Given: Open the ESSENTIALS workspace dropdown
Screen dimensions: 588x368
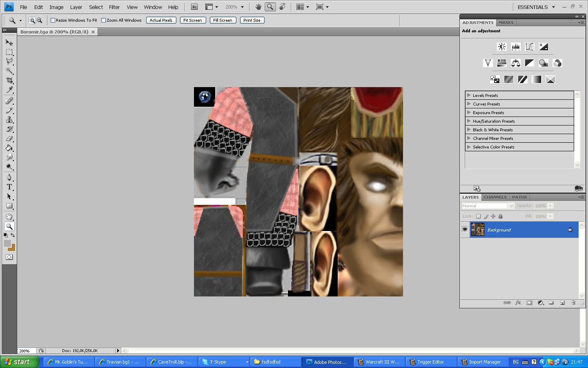Looking at the screenshot, I should tap(536, 7).
